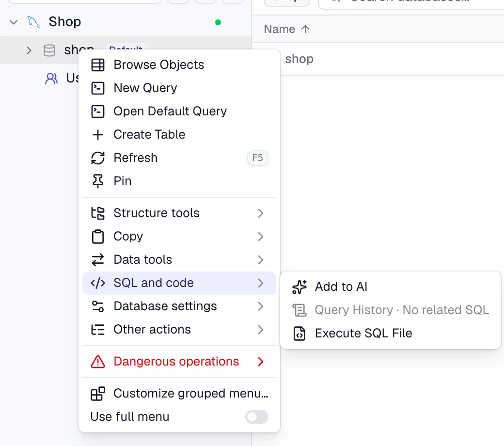Click the Users people icon in the sidebar
This screenshot has height=446, width=504.
pos(51,78)
